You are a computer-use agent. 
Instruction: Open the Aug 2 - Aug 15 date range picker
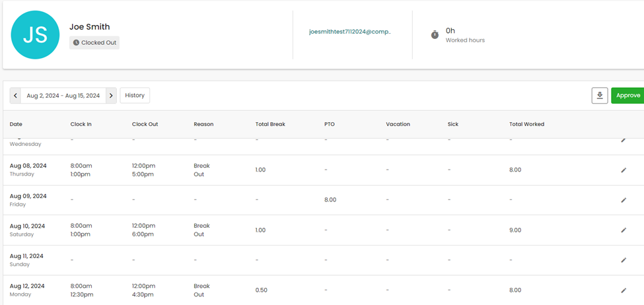[x=63, y=96]
